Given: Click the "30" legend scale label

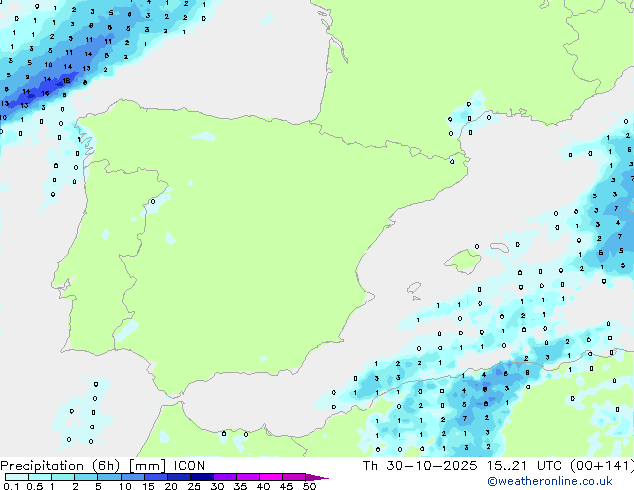Looking at the screenshot, I should click(x=217, y=486).
